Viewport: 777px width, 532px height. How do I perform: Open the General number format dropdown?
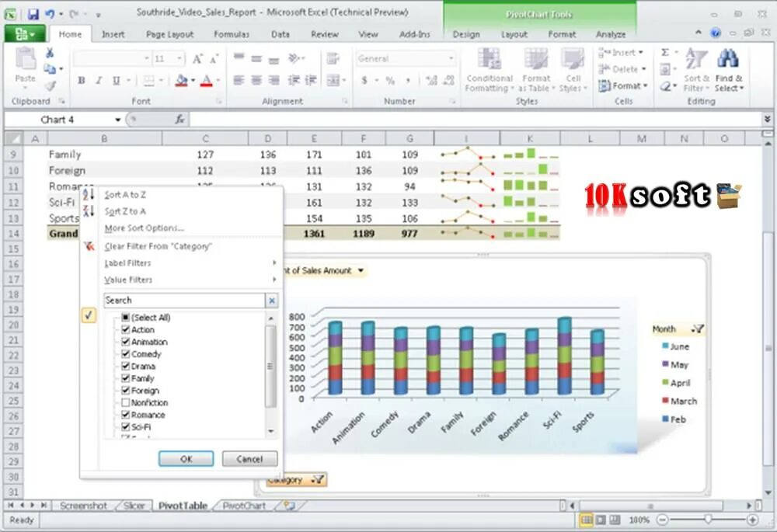[x=451, y=58]
